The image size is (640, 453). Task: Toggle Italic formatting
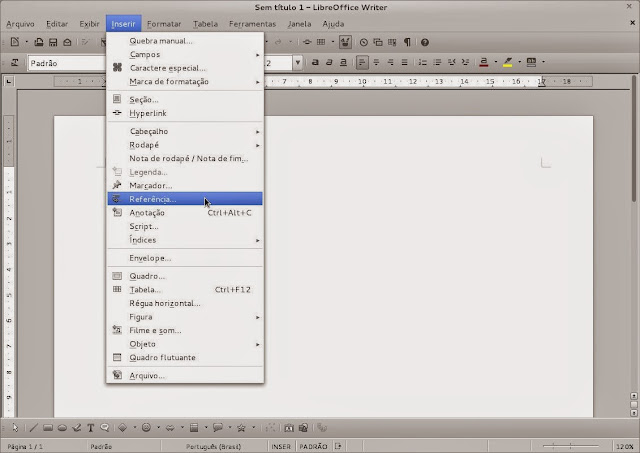tap(329, 62)
